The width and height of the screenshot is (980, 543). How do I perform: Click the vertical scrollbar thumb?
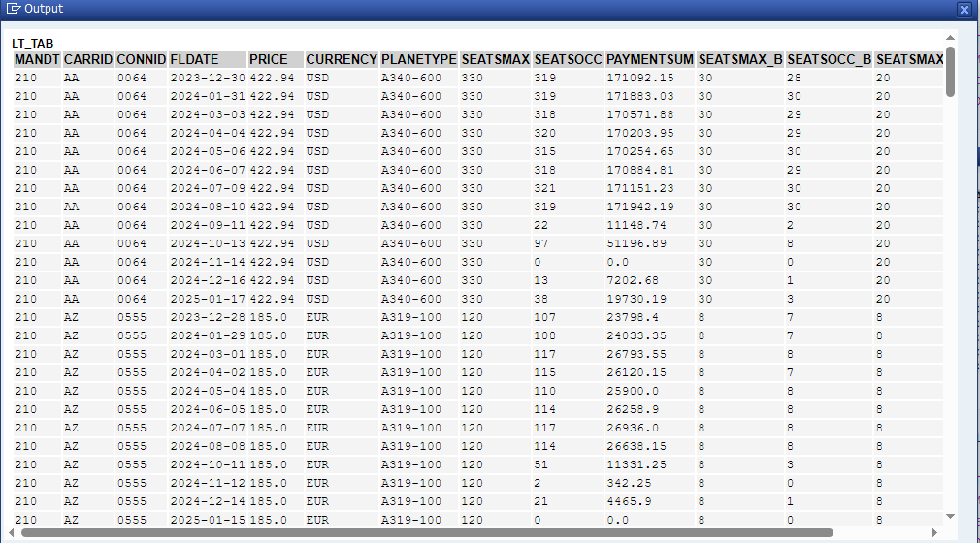[x=950, y=72]
